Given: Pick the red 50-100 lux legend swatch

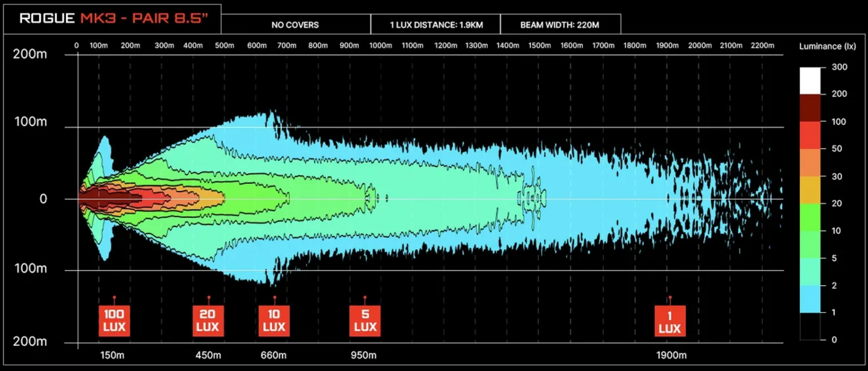Looking at the screenshot, I should [x=815, y=135].
